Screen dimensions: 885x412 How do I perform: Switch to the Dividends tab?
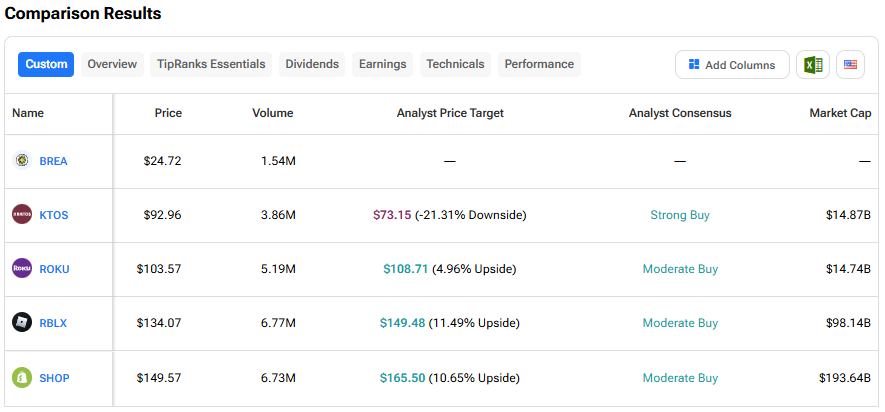tap(312, 64)
